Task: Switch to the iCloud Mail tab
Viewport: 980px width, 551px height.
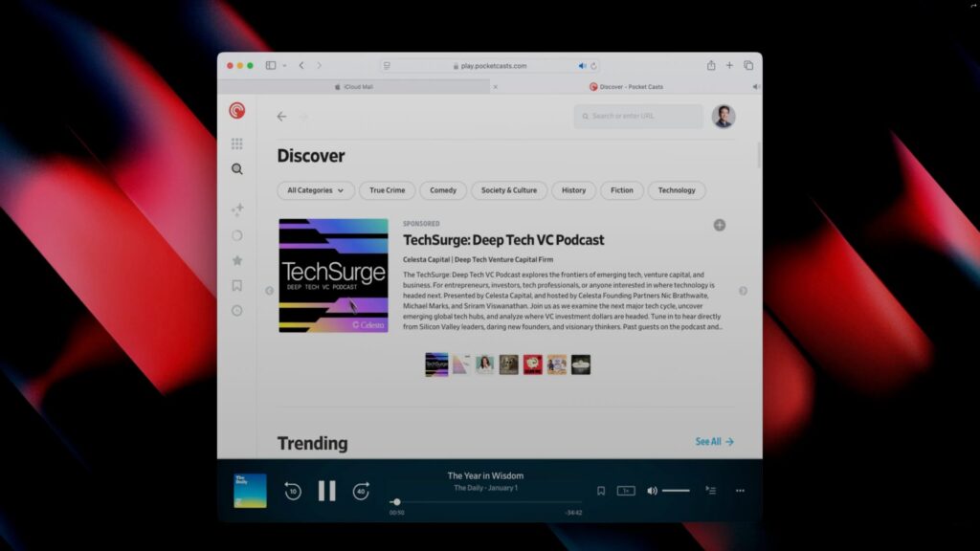Action: (x=359, y=86)
